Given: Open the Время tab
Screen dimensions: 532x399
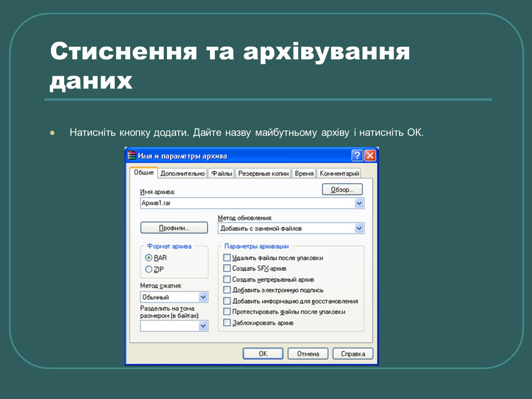Looking at the screenshot, I should pyautogui.click(x=304, y=174).
